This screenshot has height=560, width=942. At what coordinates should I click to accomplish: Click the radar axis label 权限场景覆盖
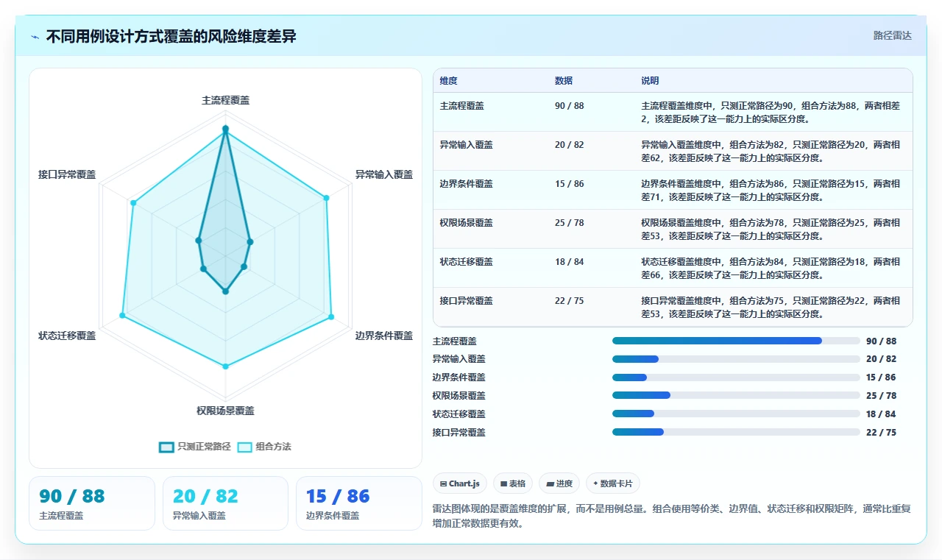[226, 411]
